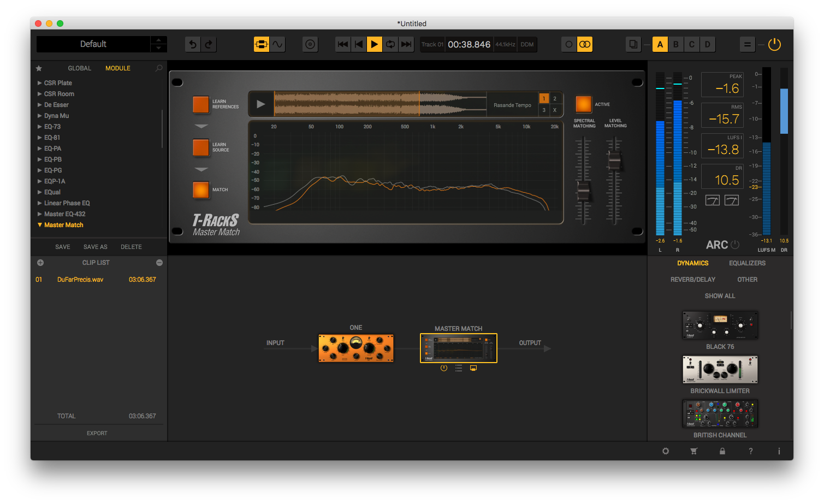The image size is (824, 504).
Task: Click the undo arrow in the toolbar
Action: [193, 44]
